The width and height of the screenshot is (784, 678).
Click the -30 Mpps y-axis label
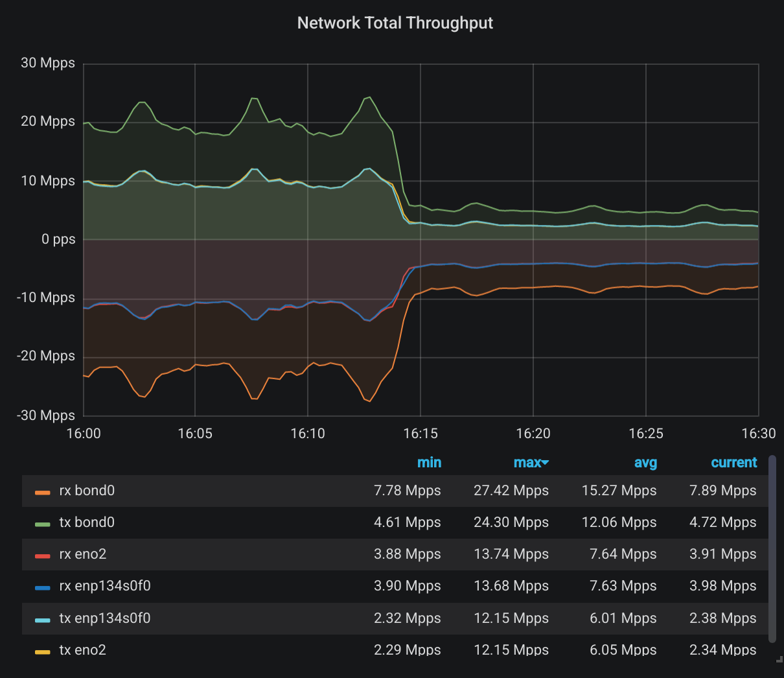45,415
